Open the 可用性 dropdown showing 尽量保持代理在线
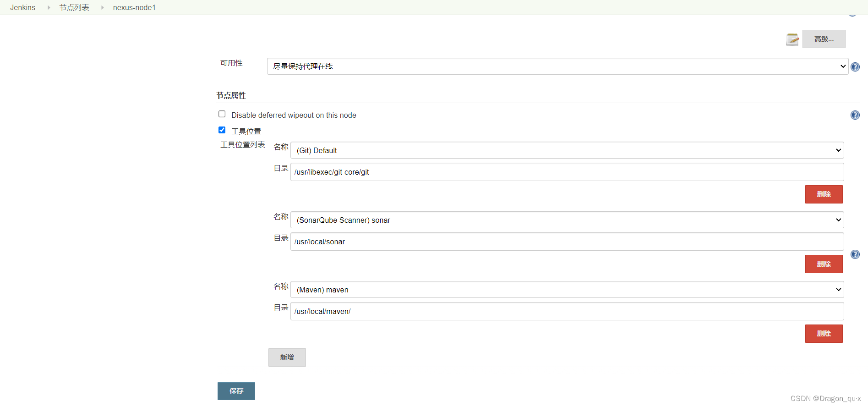The height and width of the screenshot is (407, 868). point(557,66)
